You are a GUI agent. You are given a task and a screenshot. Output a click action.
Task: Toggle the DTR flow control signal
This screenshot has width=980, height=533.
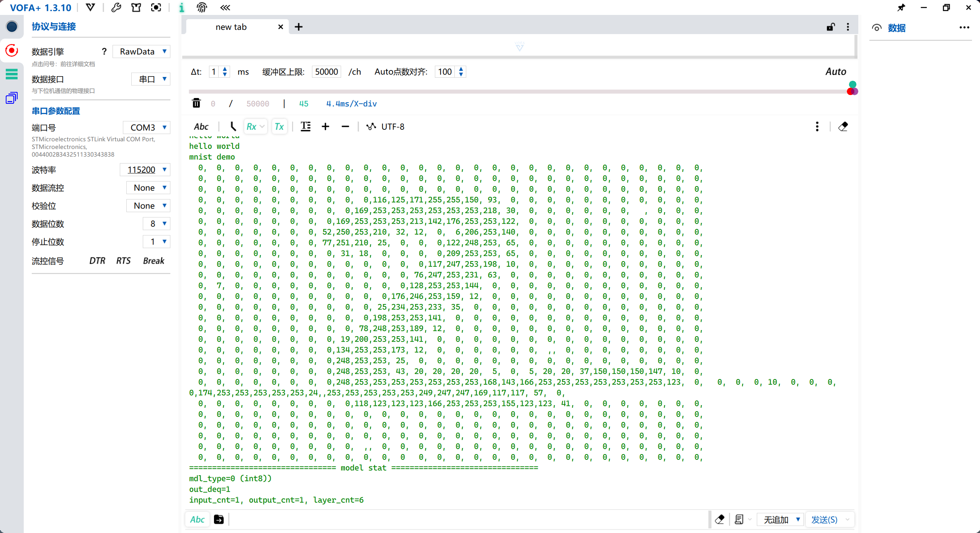(97, 261)
